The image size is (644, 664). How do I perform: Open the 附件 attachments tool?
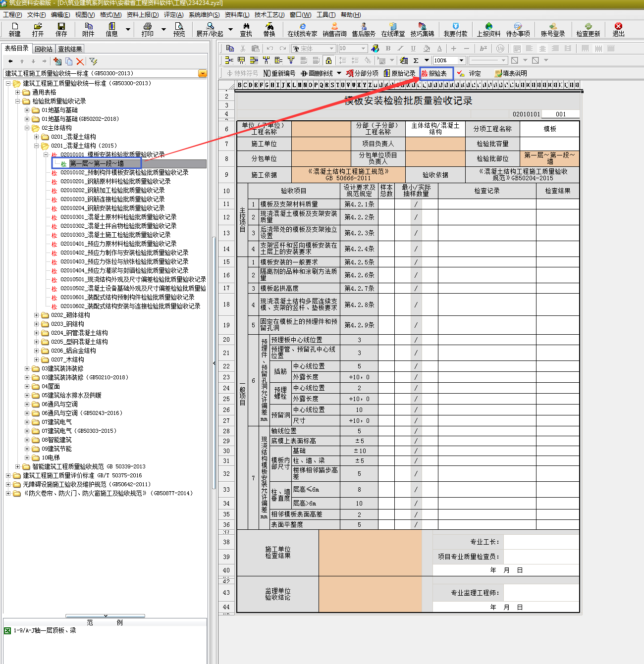[x=89, y=30]
